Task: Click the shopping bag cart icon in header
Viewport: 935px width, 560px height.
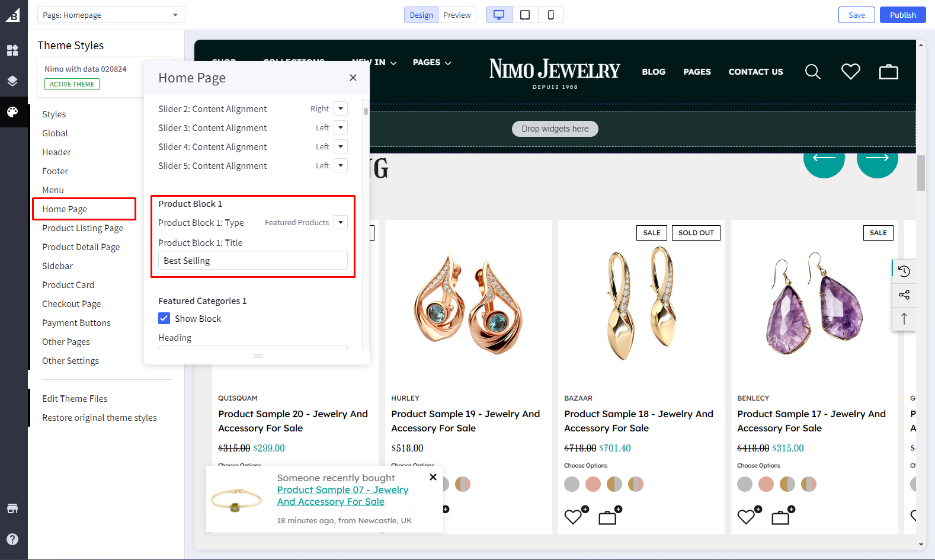Action: click(x=888, y=72)
